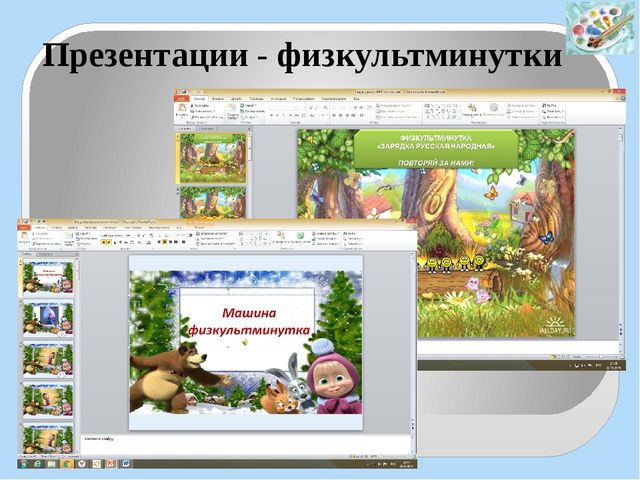Open Layout dropdown in front window ribbon

(84, 234)
